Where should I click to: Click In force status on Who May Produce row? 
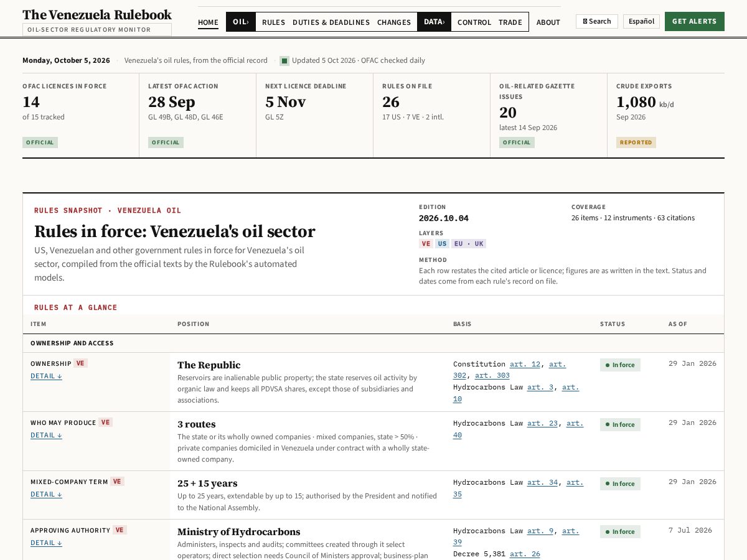click(620, 424)
